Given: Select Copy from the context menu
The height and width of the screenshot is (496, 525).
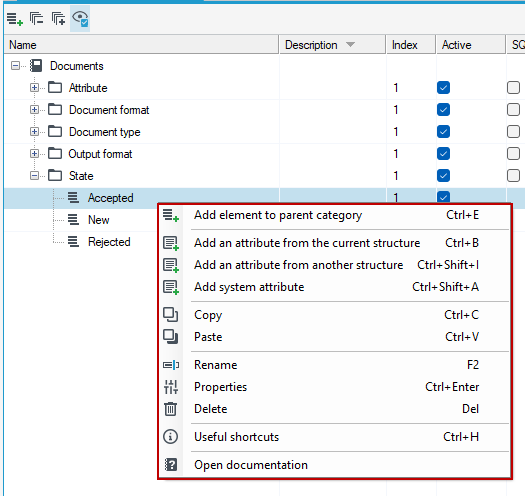Looking at the screenshot, I should [x=335, y=315].
